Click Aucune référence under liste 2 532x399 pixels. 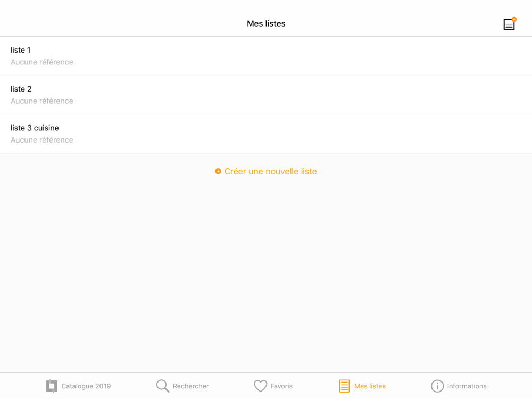click(41, 101)
